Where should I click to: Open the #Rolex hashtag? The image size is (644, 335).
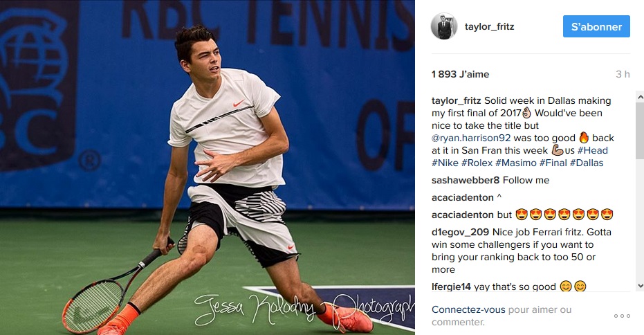coord(477,163)
